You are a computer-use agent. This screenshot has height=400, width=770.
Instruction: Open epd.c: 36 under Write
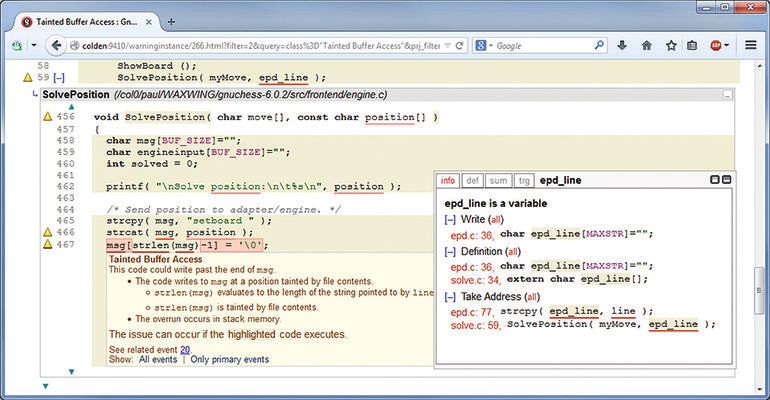tap(472, 236)
